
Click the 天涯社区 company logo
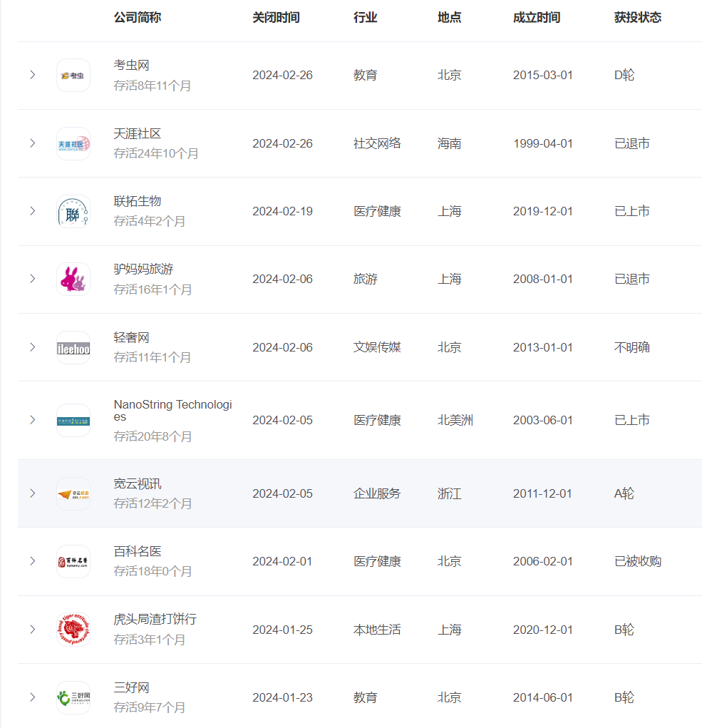point(73,143)
